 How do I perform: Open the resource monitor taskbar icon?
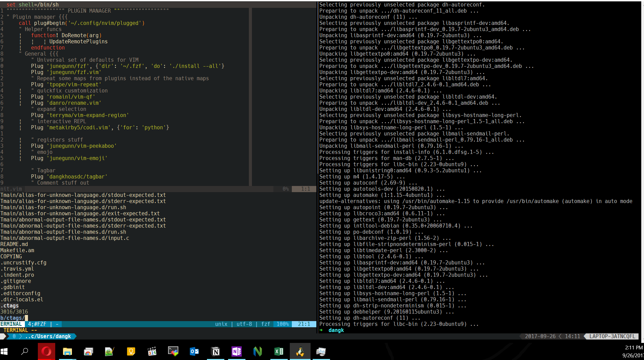321,351
